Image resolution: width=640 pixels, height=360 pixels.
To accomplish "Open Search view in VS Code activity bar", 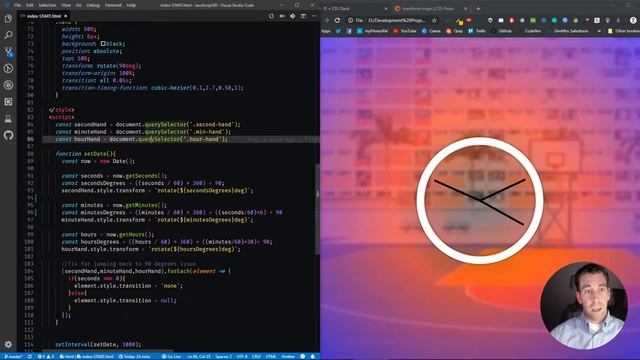I will (x=8, y=35).
